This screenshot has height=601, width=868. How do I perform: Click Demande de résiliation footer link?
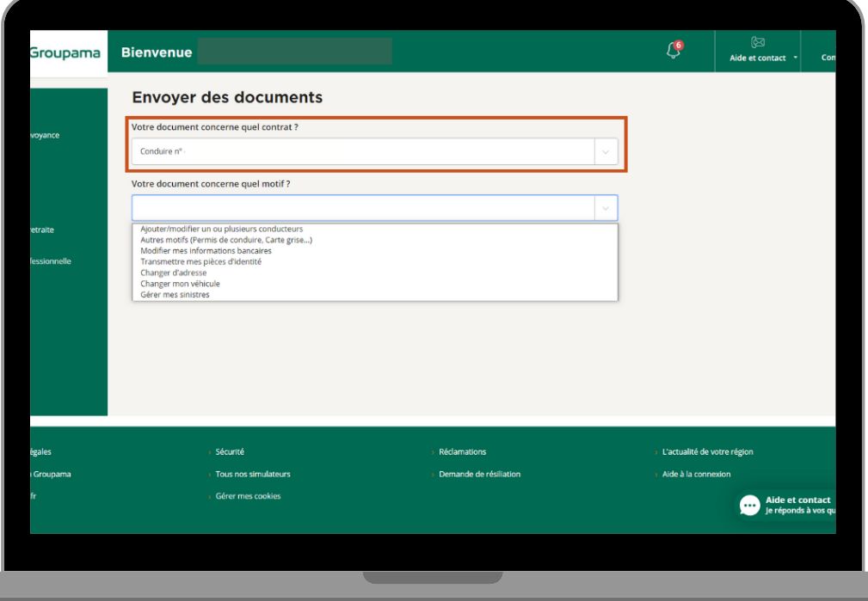tap(479, 474)
